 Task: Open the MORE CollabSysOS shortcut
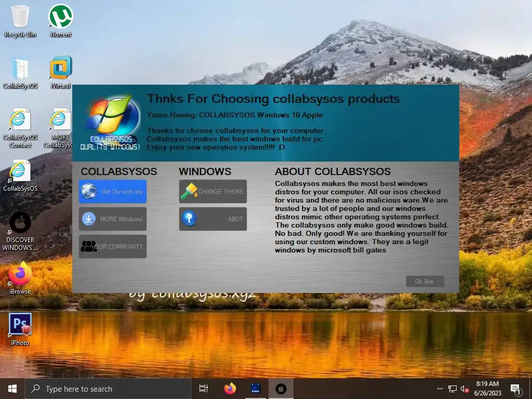(58, 128)
